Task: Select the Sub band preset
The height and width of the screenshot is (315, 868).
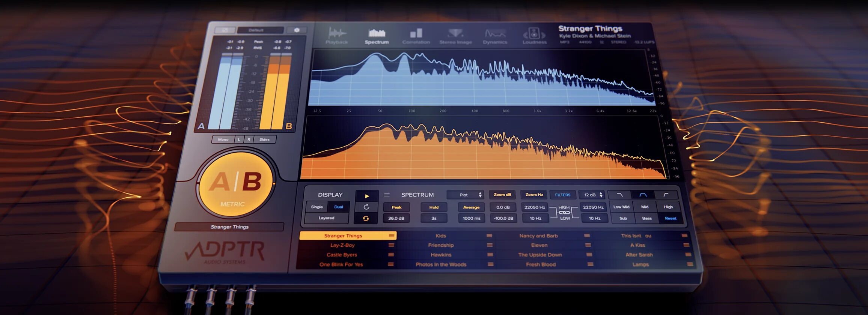Action: 623,218
